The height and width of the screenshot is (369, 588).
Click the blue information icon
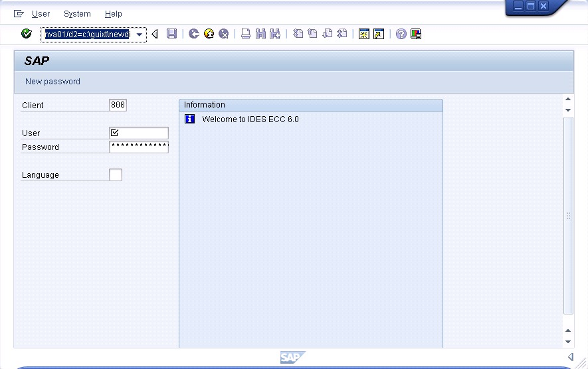[x=190, y=119]
